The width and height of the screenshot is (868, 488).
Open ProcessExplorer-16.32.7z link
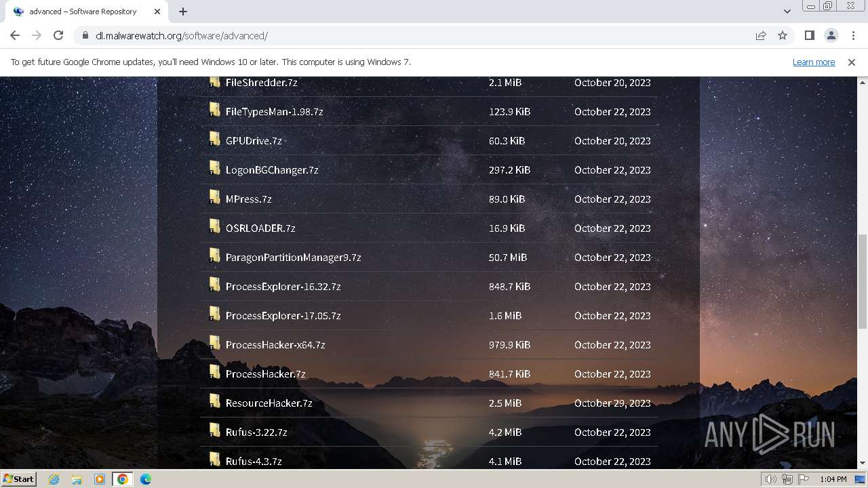tap(283, 287)
